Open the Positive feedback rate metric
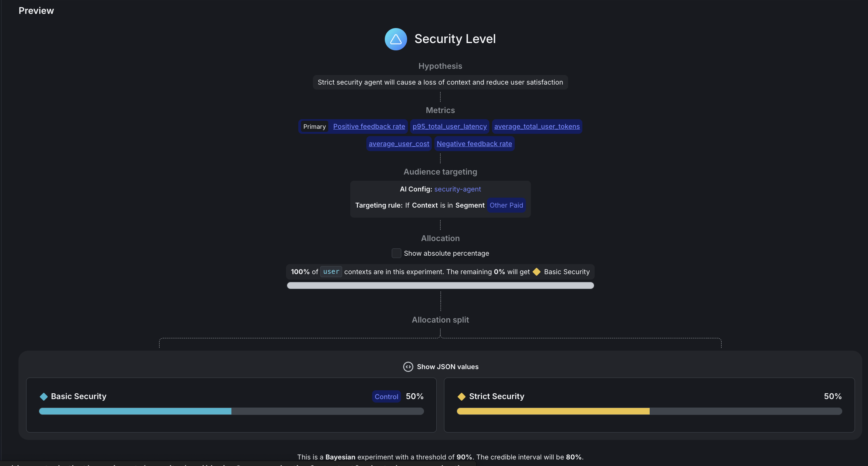868x466 pixels. click(369, 126)
